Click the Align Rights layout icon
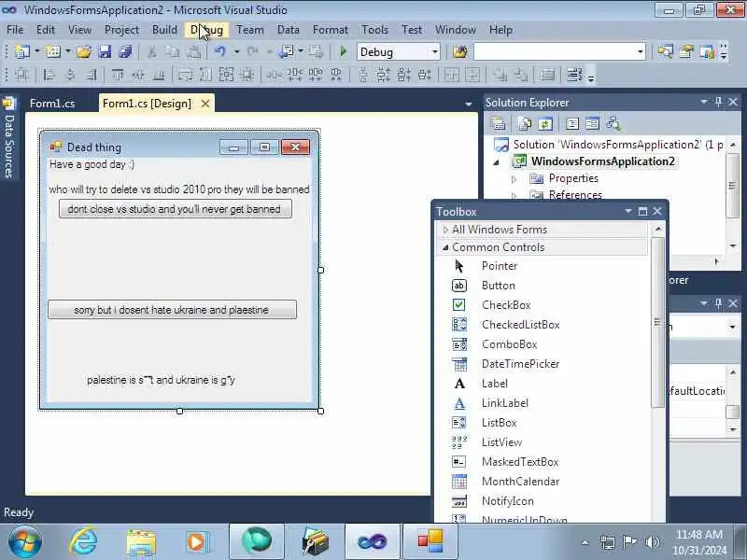The width and height of the screenshot is (747, 560). pos(91,75)
